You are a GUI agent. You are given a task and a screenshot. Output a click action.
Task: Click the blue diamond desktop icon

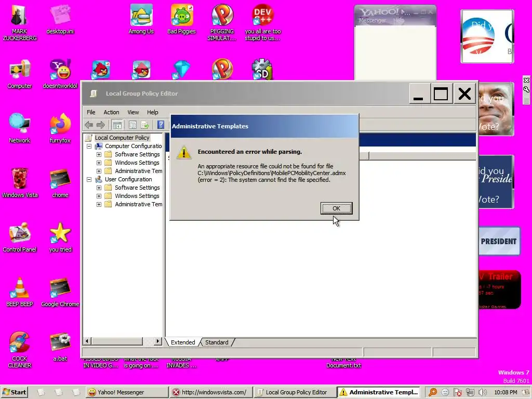tap(181, 69)
